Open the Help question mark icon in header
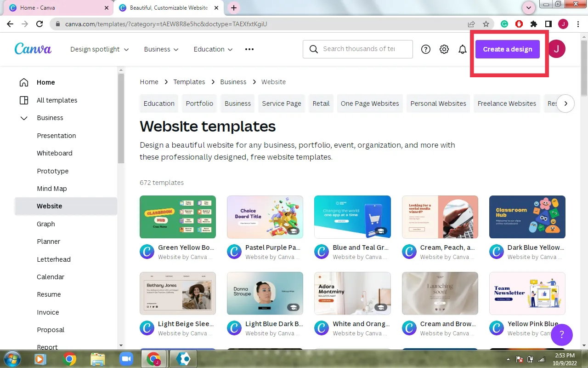This screenshot has width=588, height=368. [426, 49]
